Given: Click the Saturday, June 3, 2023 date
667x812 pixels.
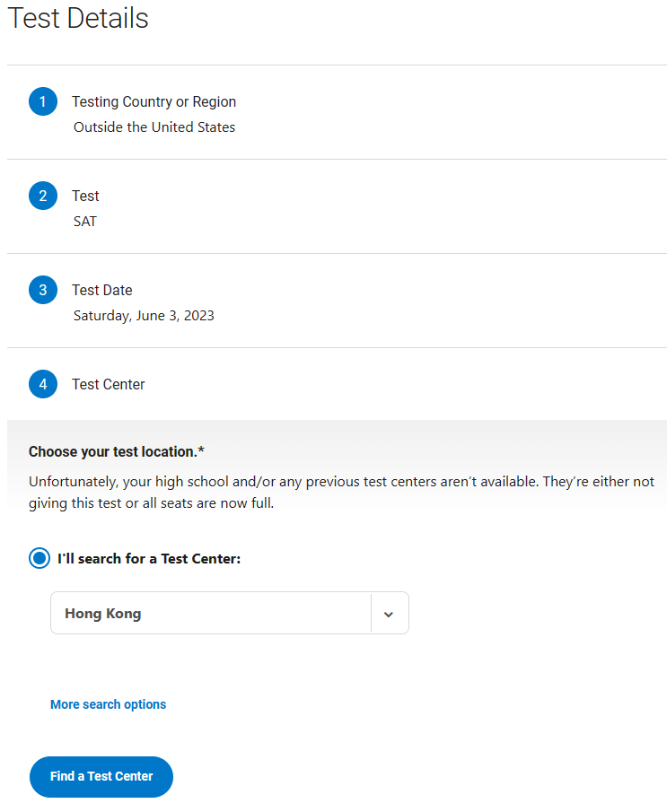Looking at the screenshot, I should [x=144, y=316].
